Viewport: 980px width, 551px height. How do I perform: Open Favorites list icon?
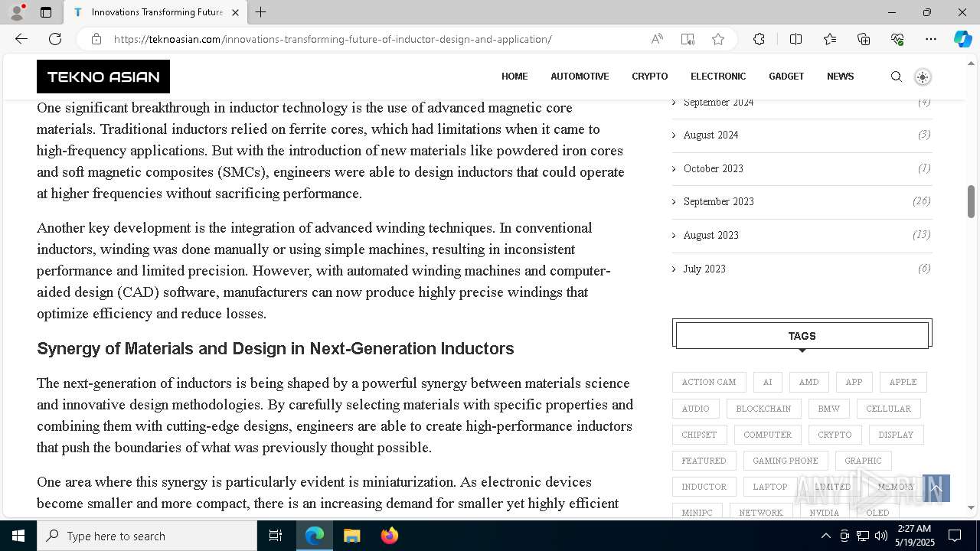click(830, 39)
